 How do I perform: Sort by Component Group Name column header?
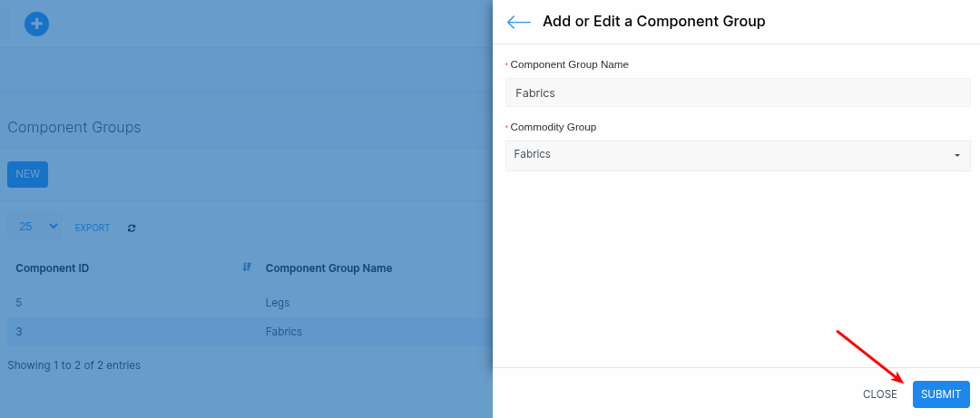click(328, 268)
